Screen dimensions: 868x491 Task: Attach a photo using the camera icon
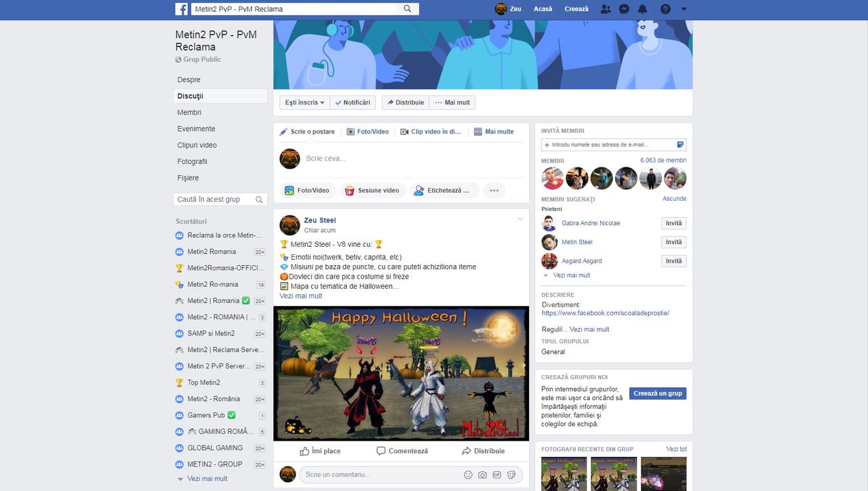coord(482,475)
